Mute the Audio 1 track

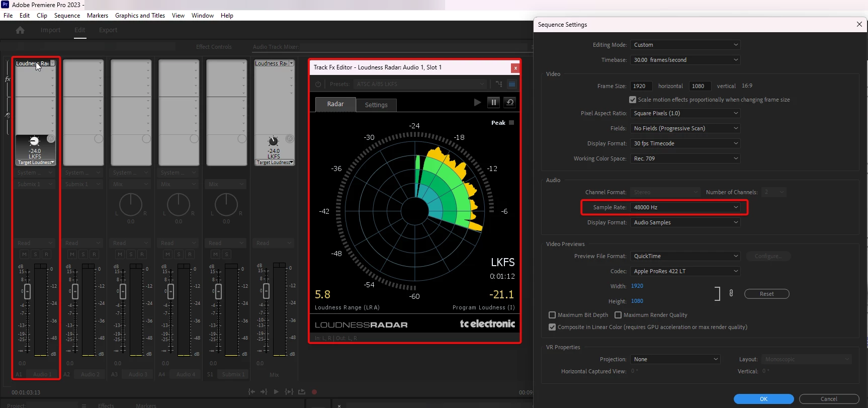(24, 255)
